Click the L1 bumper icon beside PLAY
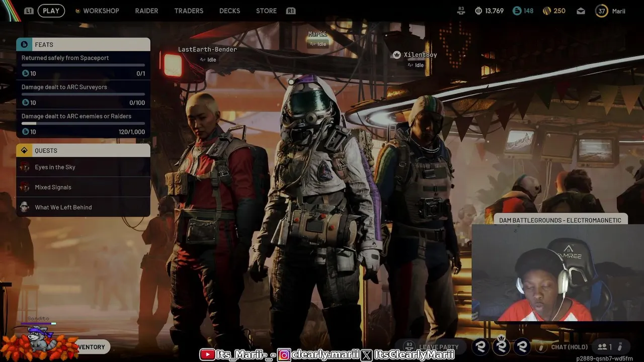The height and width of the screenshot is (362, 644). [x=29, y=11]
